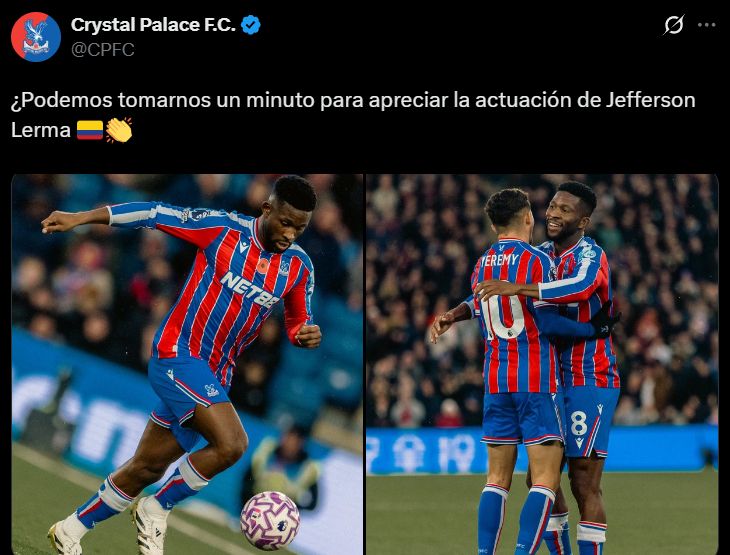Screen dimensions: 730x555
Task: Open the three-dot more options menu
Action: point(706,25)
